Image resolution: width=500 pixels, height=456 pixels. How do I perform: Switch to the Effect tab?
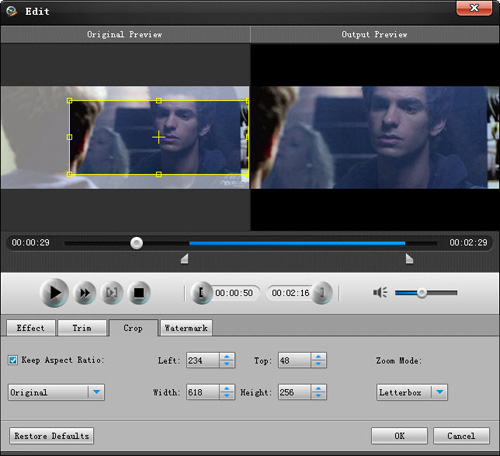(31, 328)
